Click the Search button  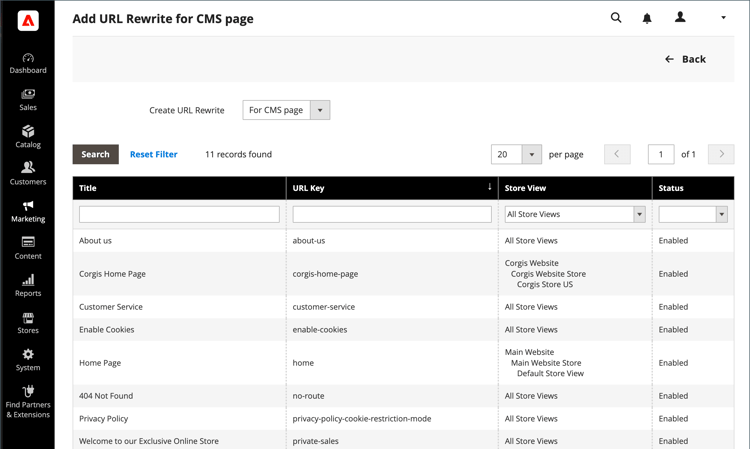96,154
